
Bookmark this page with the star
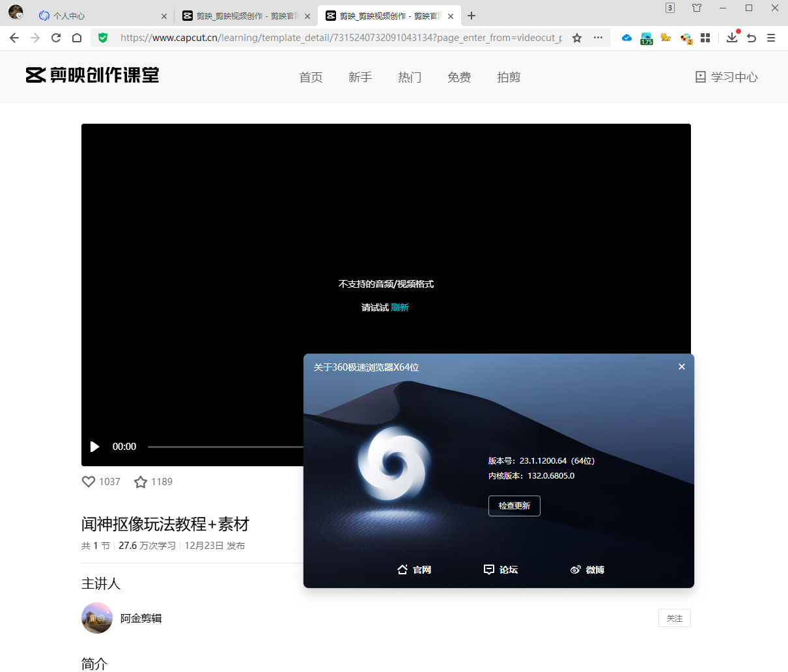pyautogui.click(x=577, y=38)
